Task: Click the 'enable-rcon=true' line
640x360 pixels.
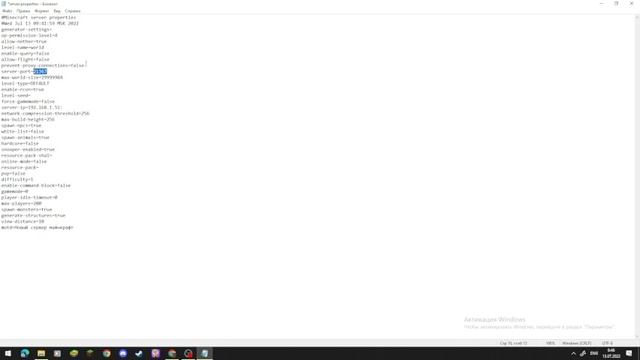Action: pos(22,89)
